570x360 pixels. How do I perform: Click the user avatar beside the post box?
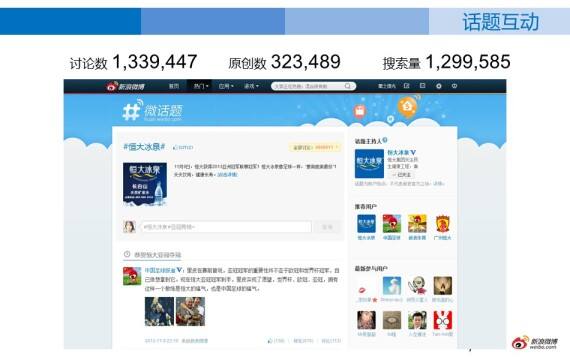[x=129, y=227]
